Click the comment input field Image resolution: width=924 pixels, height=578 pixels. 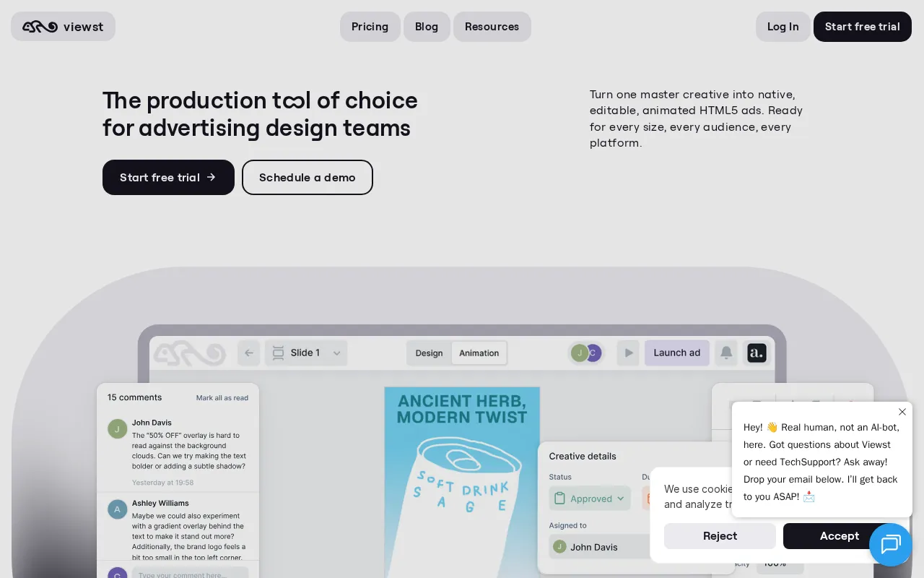(x=191, y=574)
